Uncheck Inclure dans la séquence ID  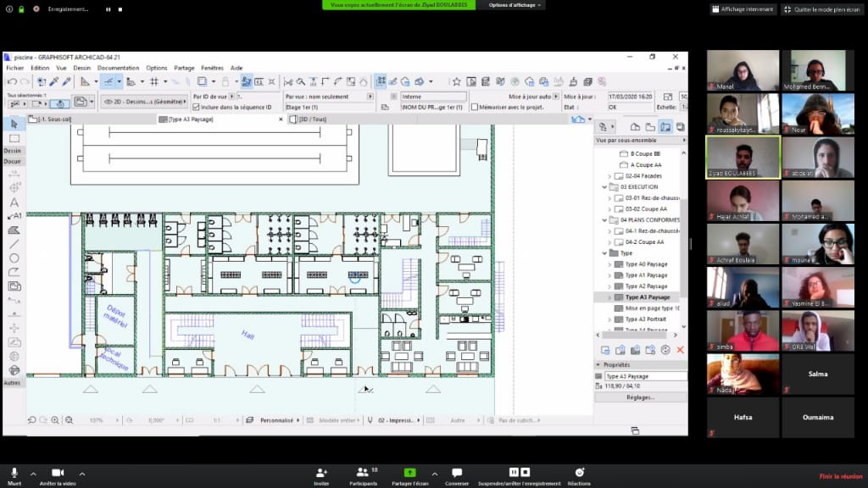click(197, 108)
